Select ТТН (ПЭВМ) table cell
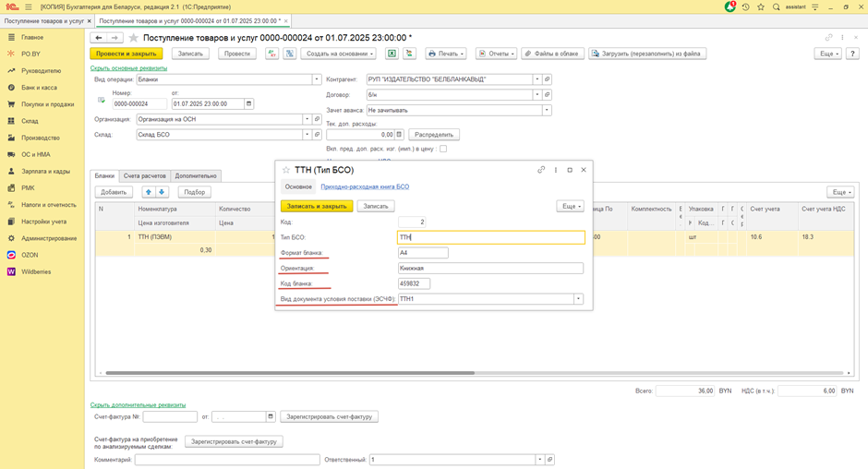This screenshot has height=469, width=868. pos(175,237)
